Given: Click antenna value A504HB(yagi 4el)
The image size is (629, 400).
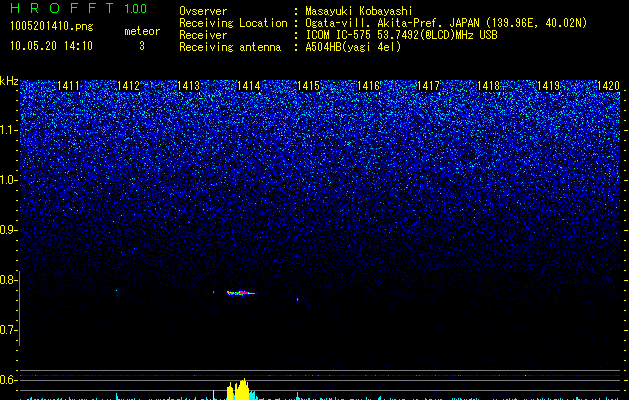Looking at the screenshot, I should (x=353, y=47).
